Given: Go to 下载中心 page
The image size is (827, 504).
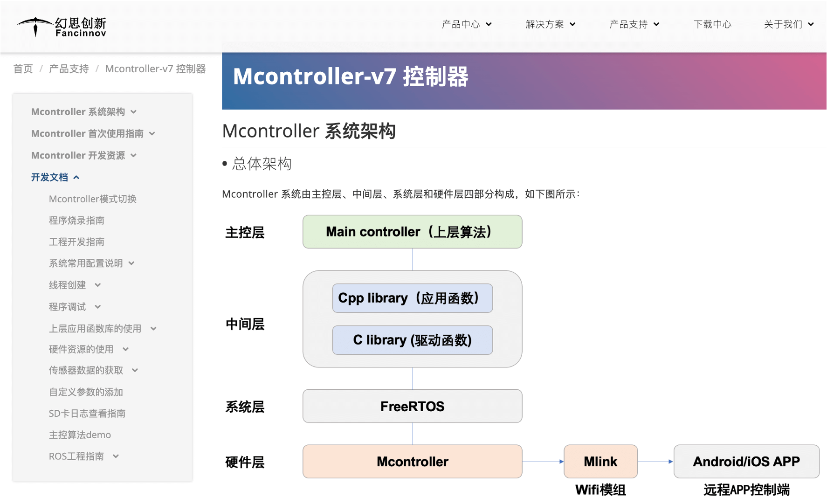Looking at the screenshot, I should pyautogui.click(x=712, y=24).
